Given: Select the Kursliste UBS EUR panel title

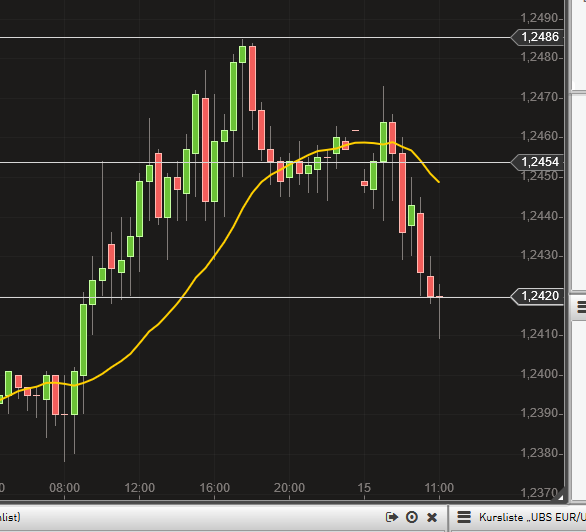Looking at the screenshot, I should point(532,517).
